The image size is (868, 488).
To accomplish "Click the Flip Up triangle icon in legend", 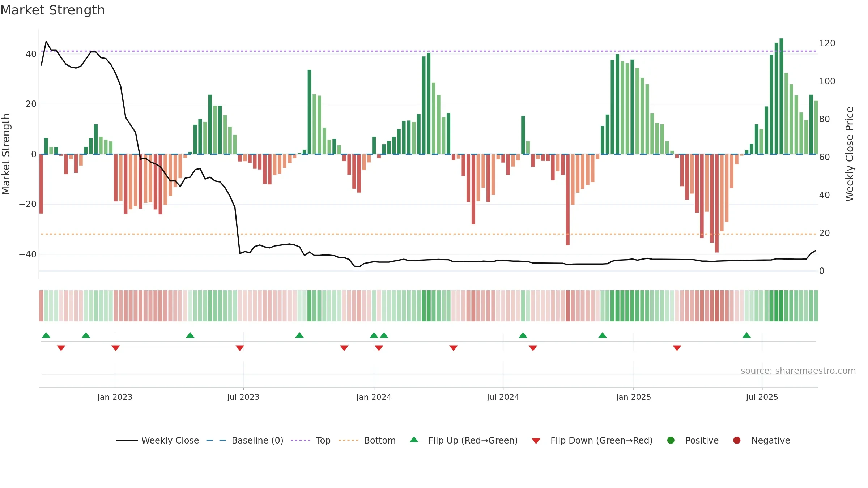I will point(414,440).
